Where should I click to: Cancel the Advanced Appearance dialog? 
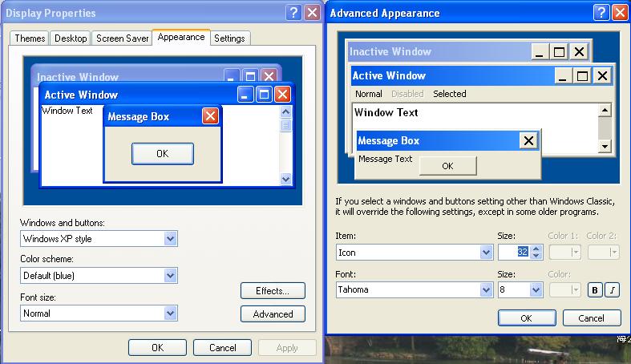click(x=592, y=318)
